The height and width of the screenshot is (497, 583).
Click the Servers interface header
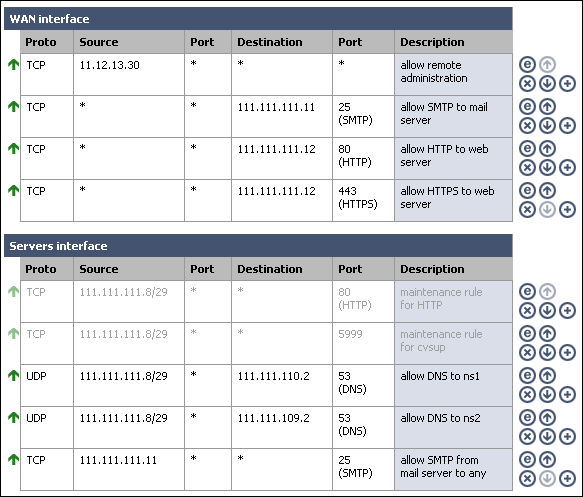(x=258, y=246)
